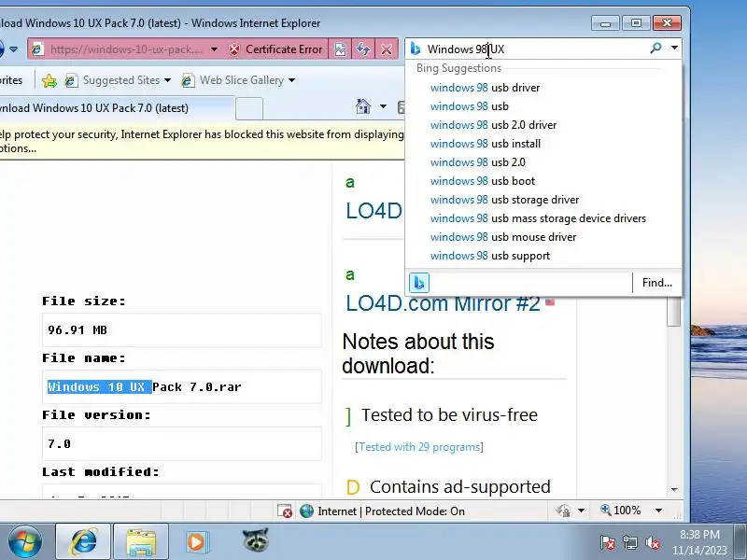This screenshot has width=747, height=560.
Task: Switch to Download Windows 10 UX Pack tab
Action: (x=116, y=108)
